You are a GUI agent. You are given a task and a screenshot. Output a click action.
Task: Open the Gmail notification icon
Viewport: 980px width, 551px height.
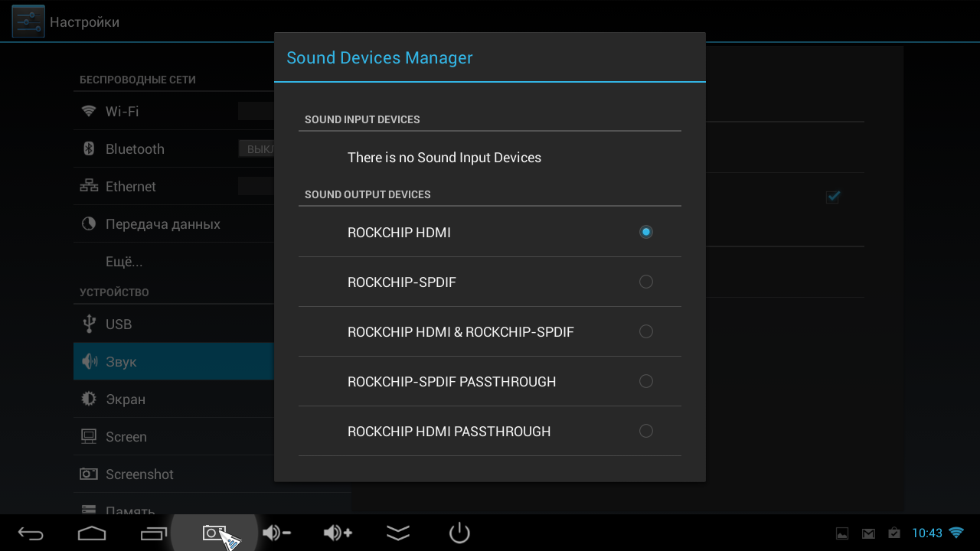(x=868, y=533)
